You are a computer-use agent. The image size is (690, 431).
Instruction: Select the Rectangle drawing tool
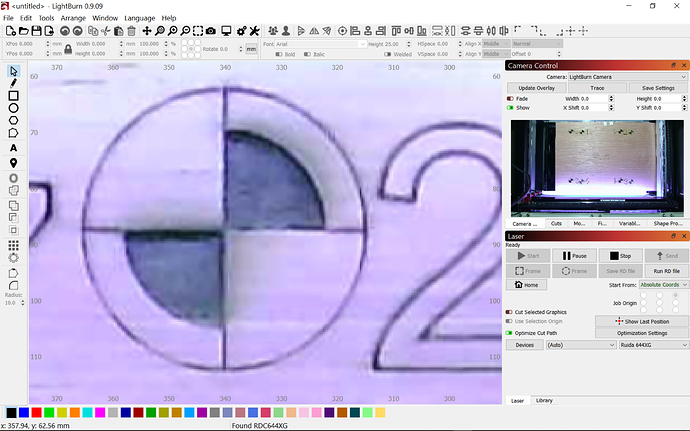tap(14, 96)
